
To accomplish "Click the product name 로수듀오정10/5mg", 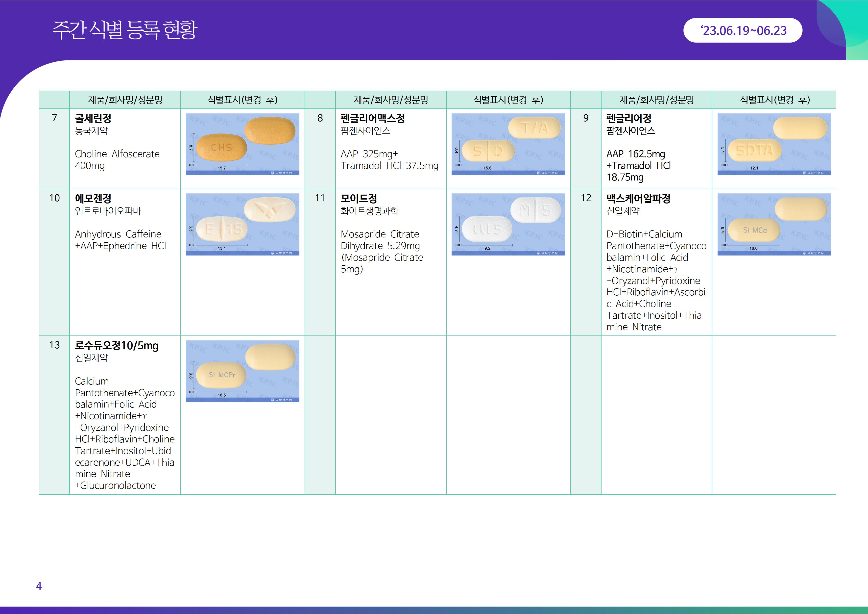I will click(117, 346).
